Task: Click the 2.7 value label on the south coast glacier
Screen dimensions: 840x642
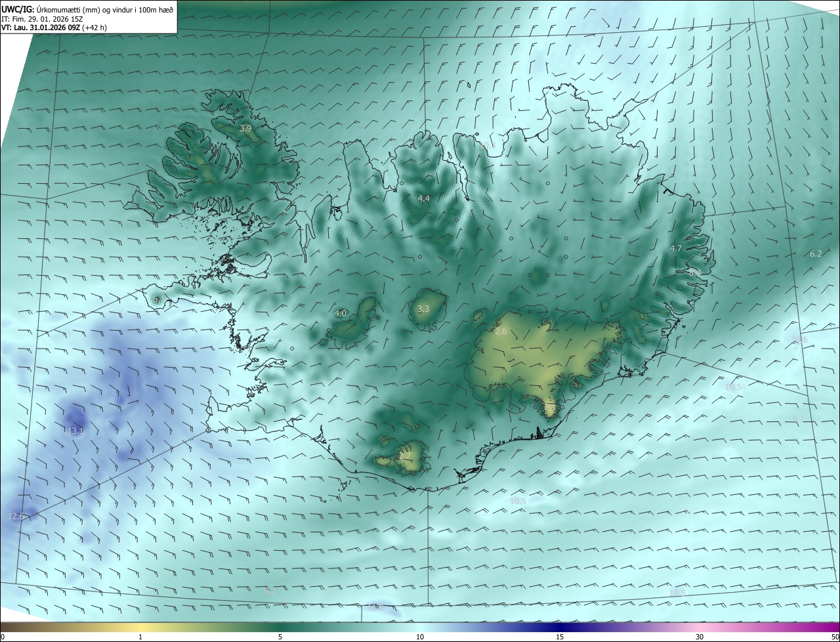Action: point(405,456)
